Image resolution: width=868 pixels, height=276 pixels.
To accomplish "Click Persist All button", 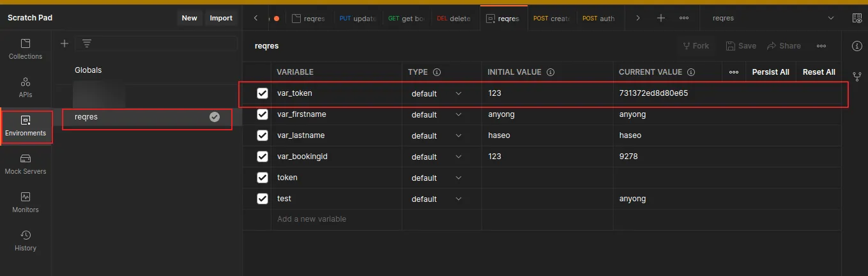I will [x=770, y=72].
